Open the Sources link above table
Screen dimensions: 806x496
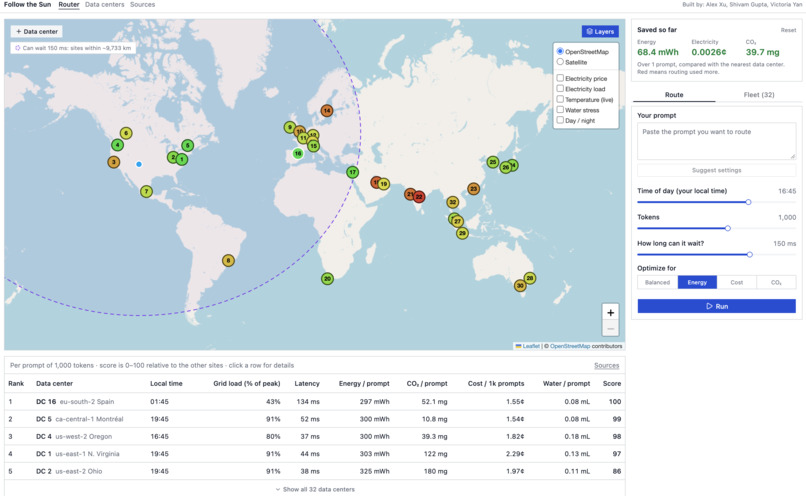pos(607,365)
